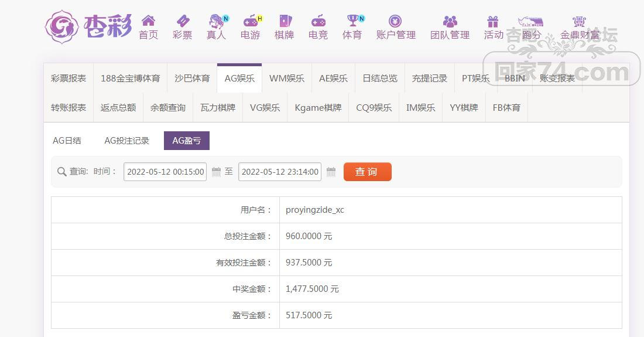Open the 电游 gamepad icon
This screenshot has width=644, height=337.
[x=250, y=22]
